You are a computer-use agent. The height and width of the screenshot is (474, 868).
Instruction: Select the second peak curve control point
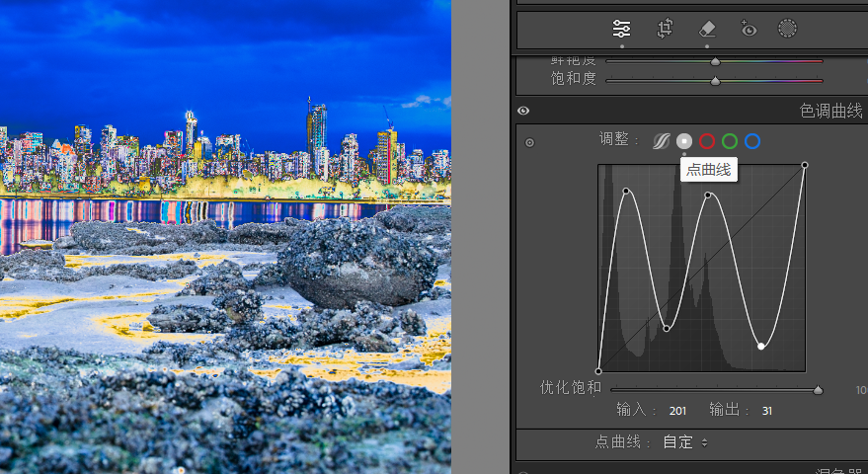pyautogui.click(x=708, y=195)
